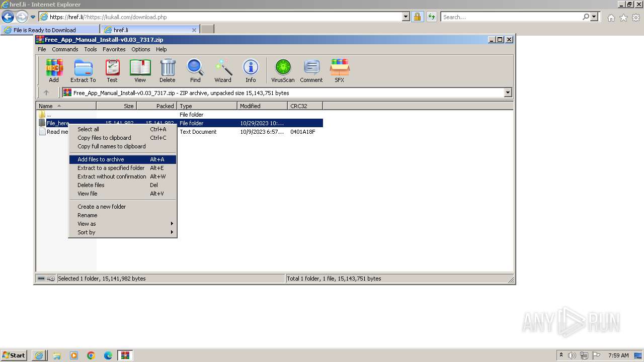
Task: Click the Comment toolbar icon
Action: pos(311,70)
